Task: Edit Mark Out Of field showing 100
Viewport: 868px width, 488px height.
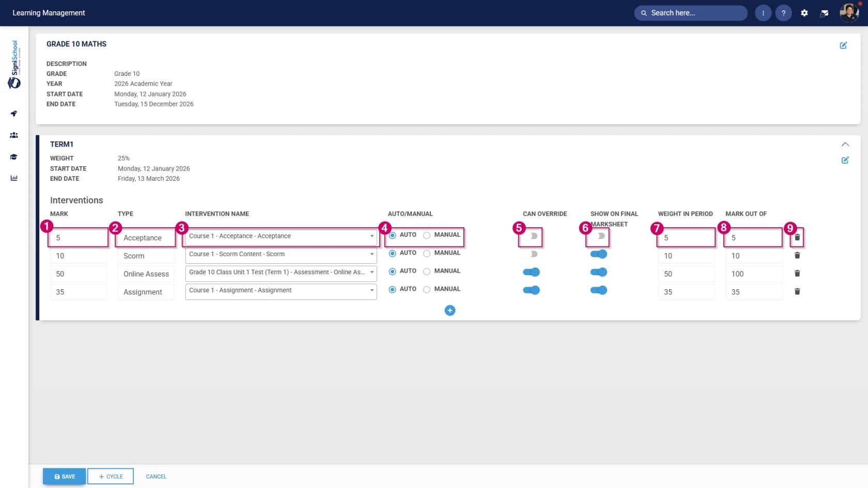Action: [754, 274]
